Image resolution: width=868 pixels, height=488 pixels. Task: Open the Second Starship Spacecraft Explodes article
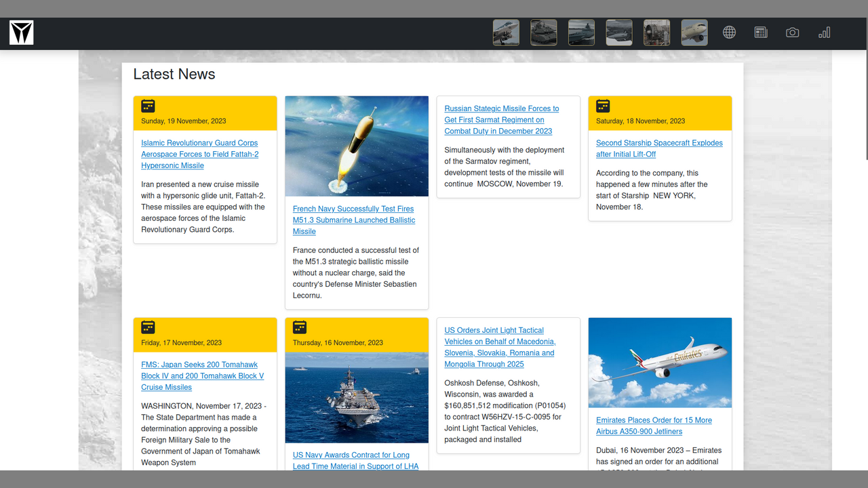[658, 148]
